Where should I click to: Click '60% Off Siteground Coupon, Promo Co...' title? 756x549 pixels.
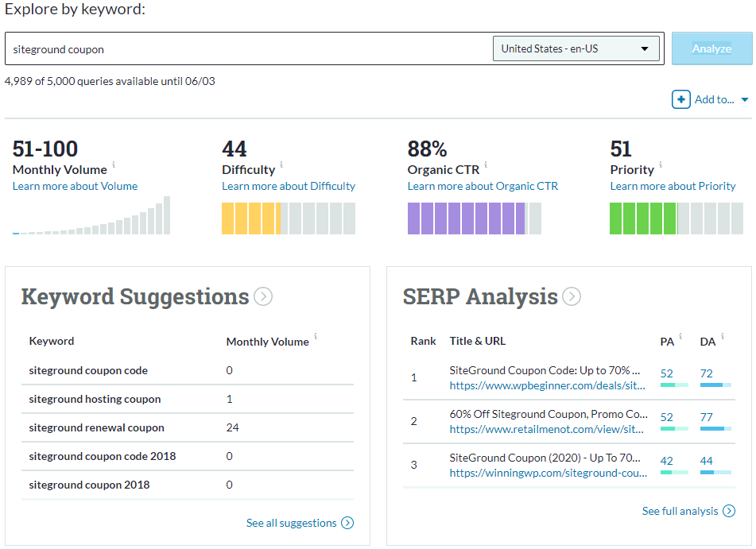coord(549,414)
